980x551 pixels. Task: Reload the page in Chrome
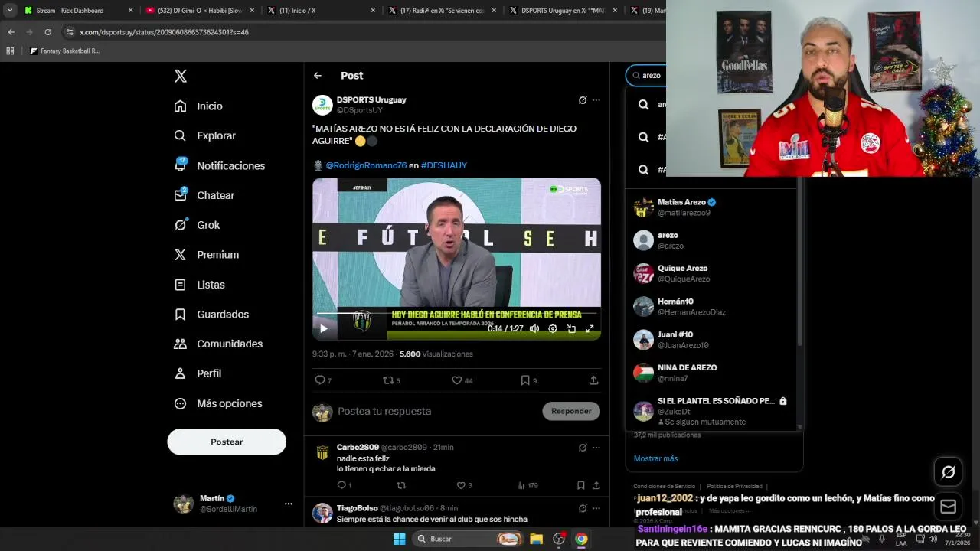(x=47, y=32)
